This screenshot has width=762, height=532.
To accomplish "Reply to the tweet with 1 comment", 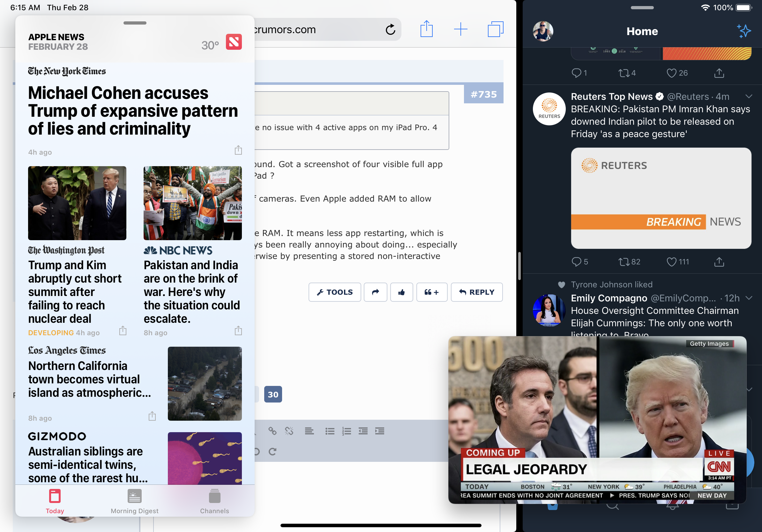I will tap(579, 73).
